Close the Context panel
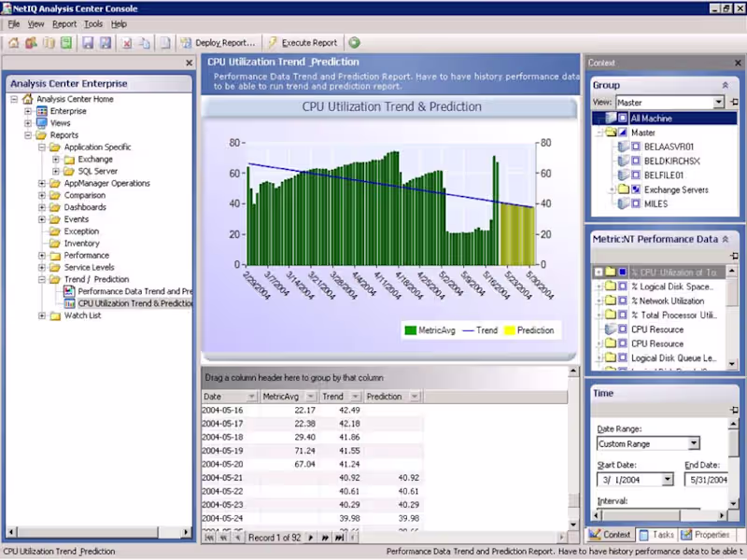The width and height of the screenshot is (747, 560). 738,63
